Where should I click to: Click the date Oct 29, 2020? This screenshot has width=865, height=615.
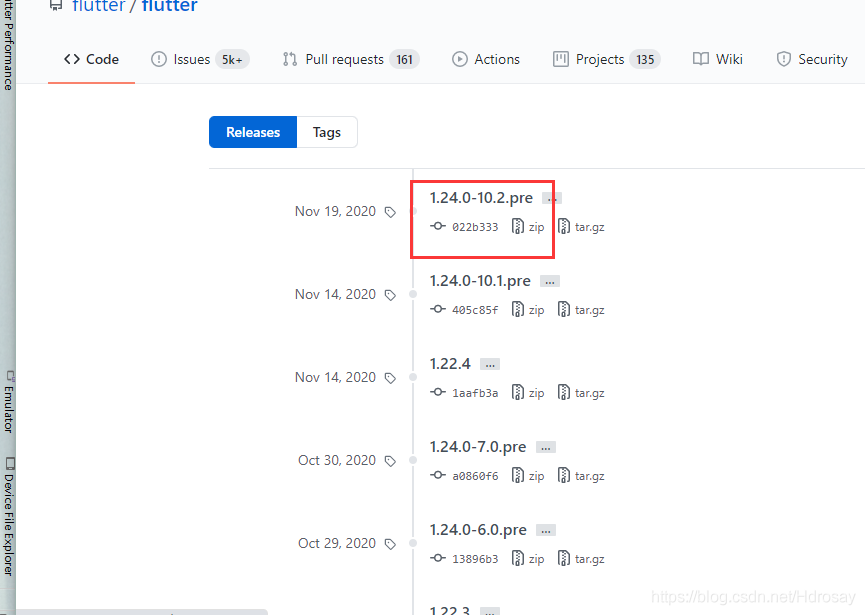(x=337, y=543)
